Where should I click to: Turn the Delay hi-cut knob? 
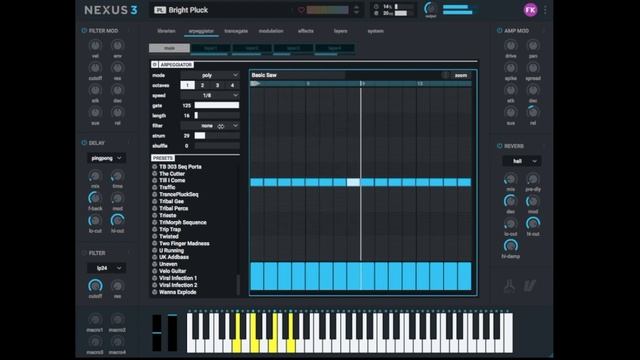[x=118, y=220]
